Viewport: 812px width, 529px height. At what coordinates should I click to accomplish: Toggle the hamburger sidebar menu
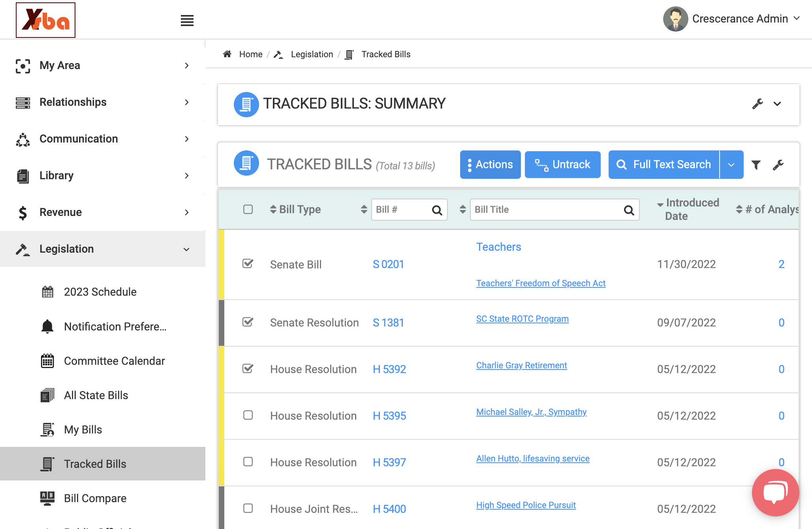(x=187, y=21)
